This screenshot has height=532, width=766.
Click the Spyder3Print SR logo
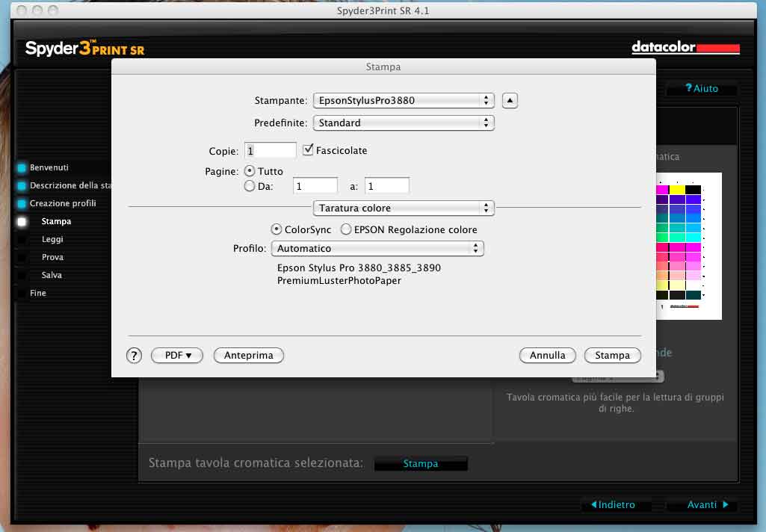pyautogui.click(x=84, y=49)
